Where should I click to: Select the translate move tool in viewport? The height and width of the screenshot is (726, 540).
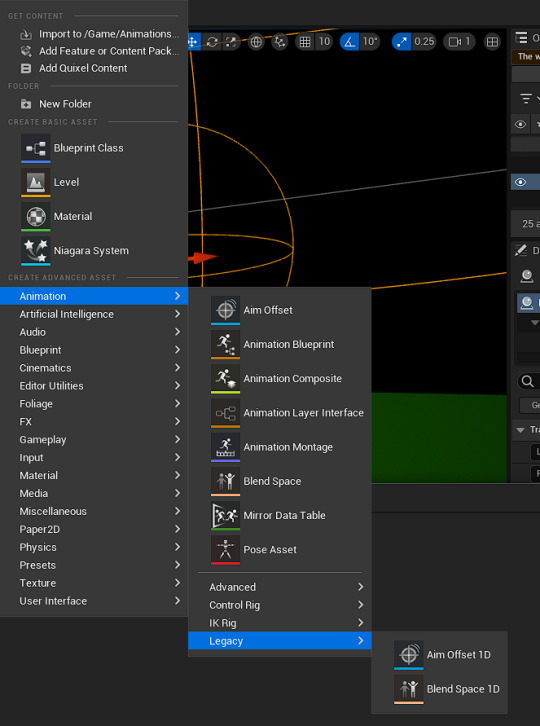(193, 42)
